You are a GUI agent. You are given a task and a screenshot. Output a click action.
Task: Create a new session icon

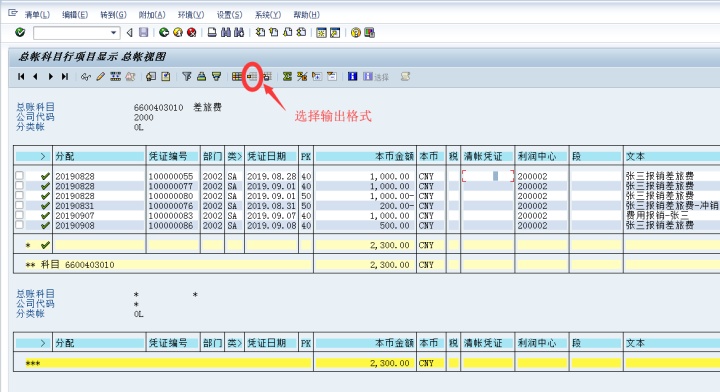[x=321, y=33]
